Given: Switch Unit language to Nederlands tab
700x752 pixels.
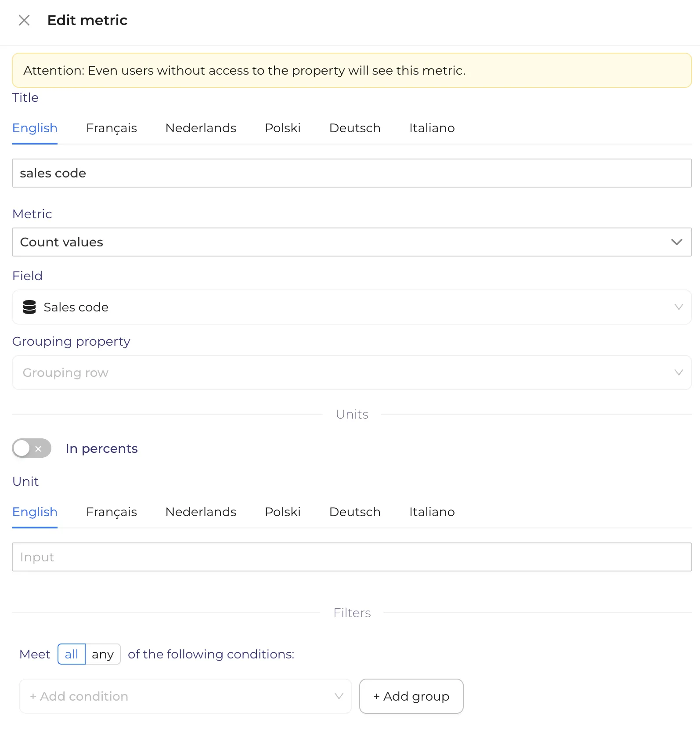Looking at the screenshot, I should coord(201,512).
